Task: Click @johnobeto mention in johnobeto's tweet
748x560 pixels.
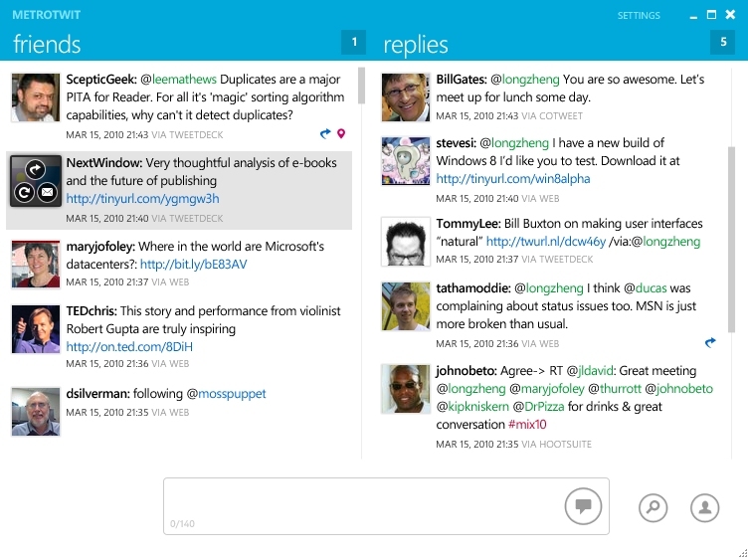Action: [x=678, y=389]
